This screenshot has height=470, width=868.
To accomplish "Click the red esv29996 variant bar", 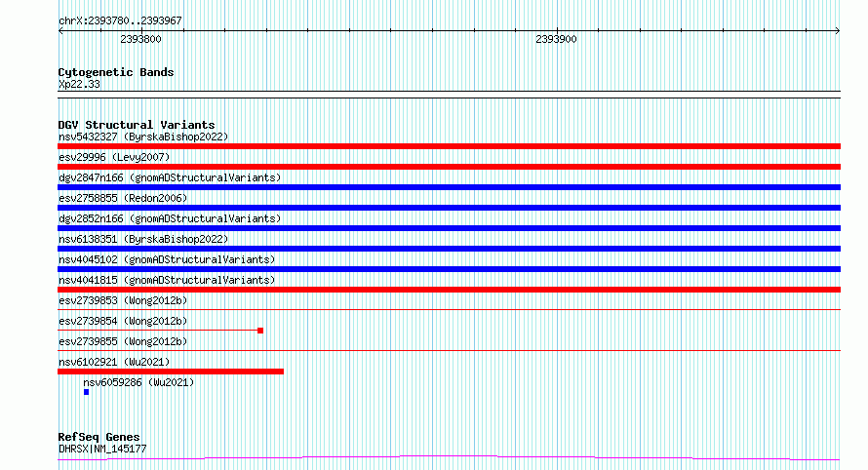I will point(449,167).
